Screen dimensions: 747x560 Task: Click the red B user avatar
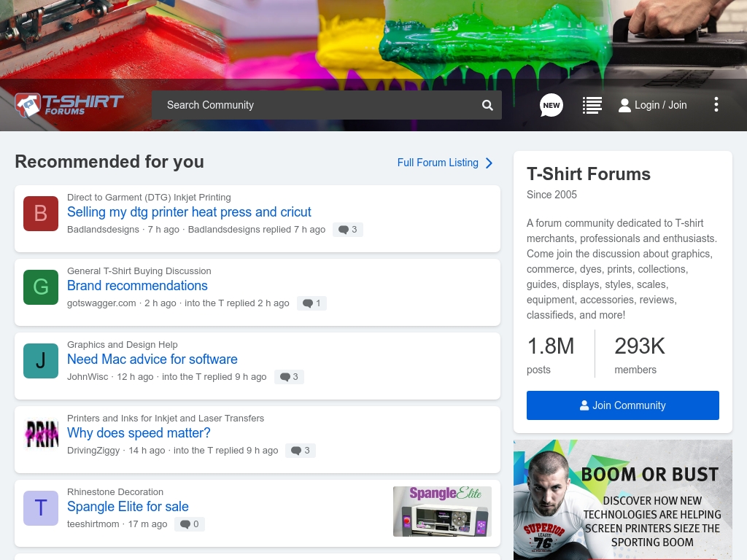tap(41, 214)
